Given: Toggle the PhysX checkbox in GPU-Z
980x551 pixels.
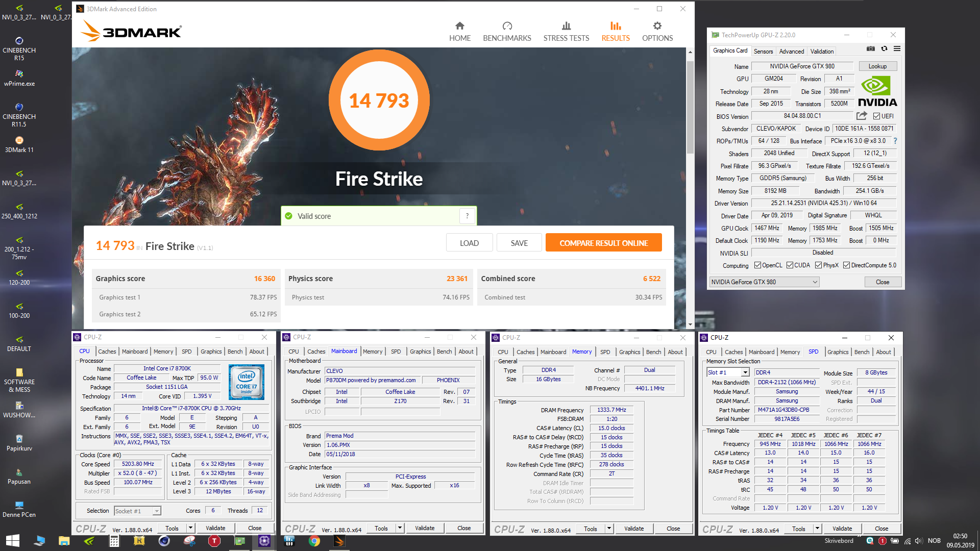Looking at the screenshot, I should coord(818,265).
